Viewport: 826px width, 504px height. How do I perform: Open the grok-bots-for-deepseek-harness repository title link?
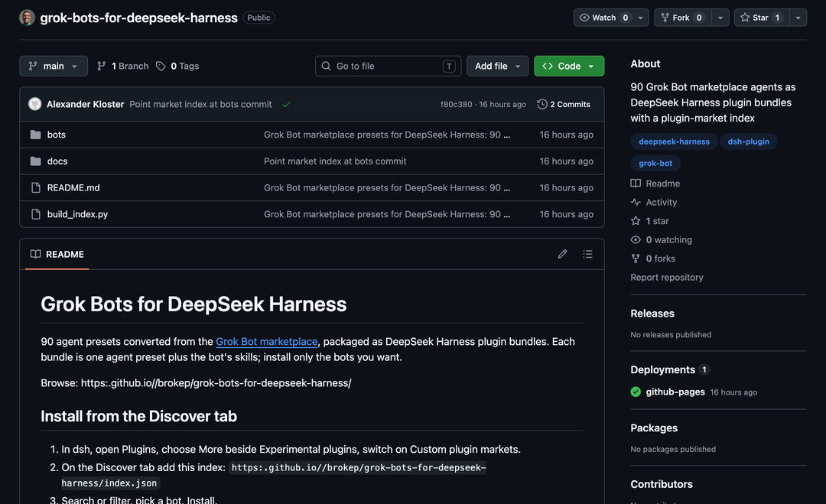pyautogui.click(x=138, y=18)
